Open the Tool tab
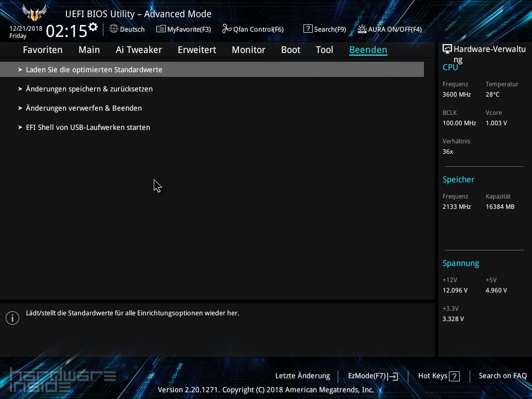This screenshot has width=532, height=399. (x=324, y=50)
